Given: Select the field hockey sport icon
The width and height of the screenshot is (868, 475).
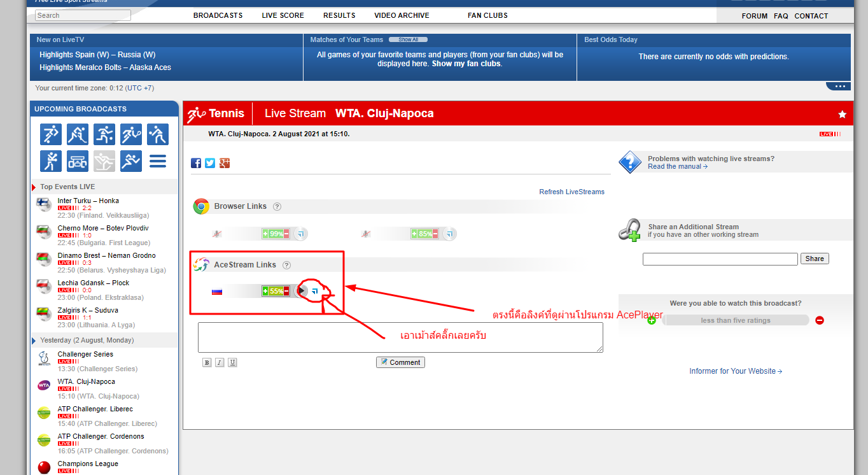Looking at the screenshot, I should [158, 134].
